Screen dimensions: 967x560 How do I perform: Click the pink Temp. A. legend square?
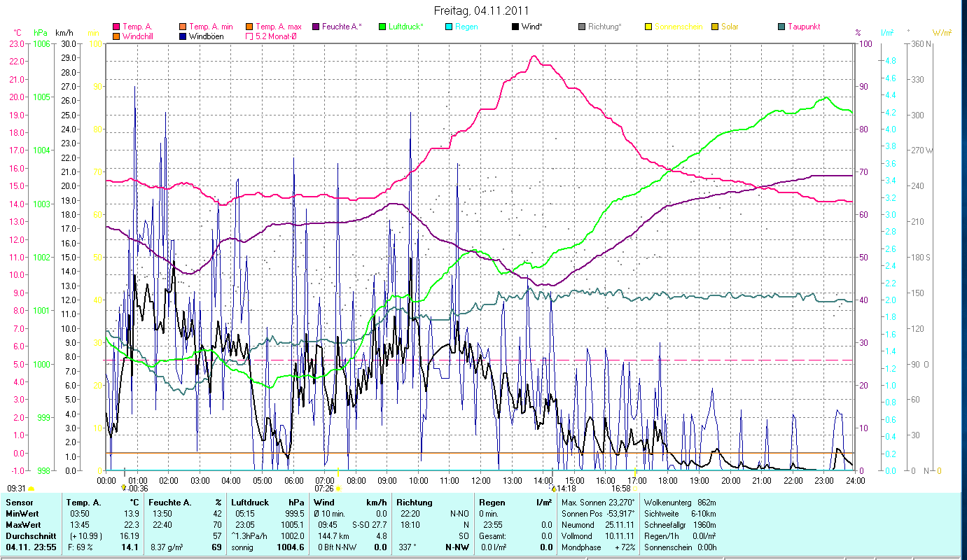116,27
